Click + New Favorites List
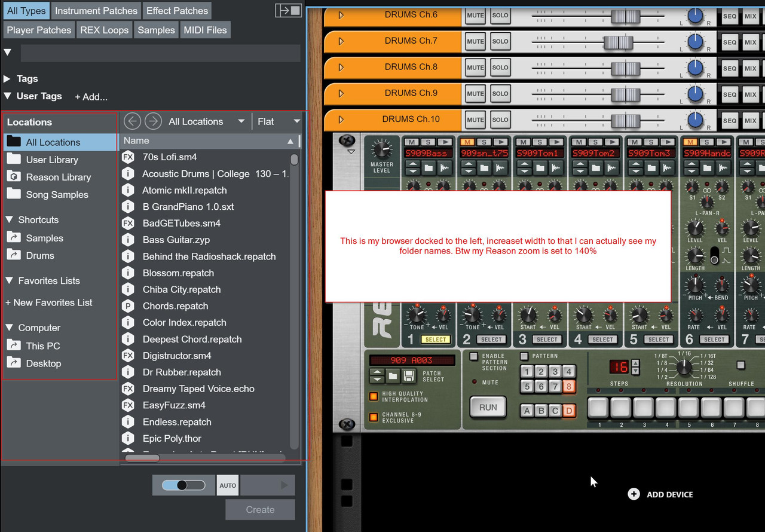The width and height of the screenshot is (765, 532). (49, 302)
